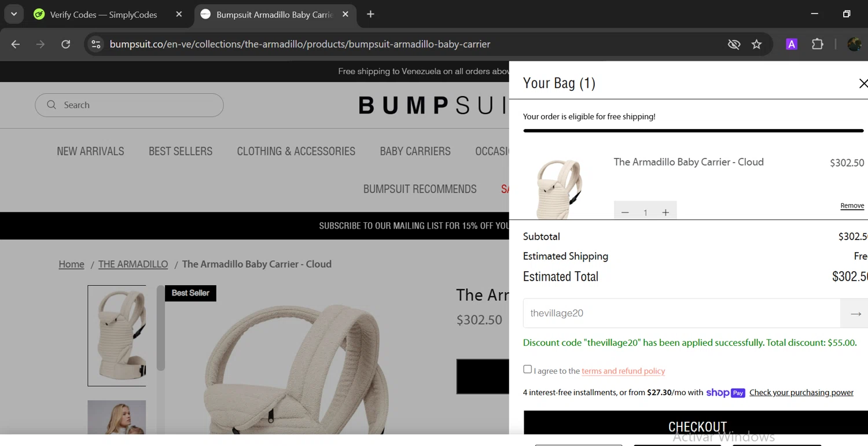Click the discount code field with thevillage20

[x=682, y=313]
